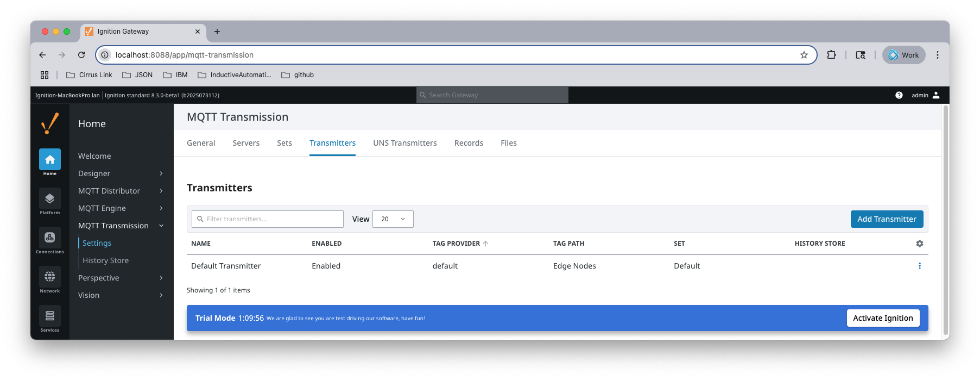Open the Connections section icon
Screen dimensions: 980x380
50,238
